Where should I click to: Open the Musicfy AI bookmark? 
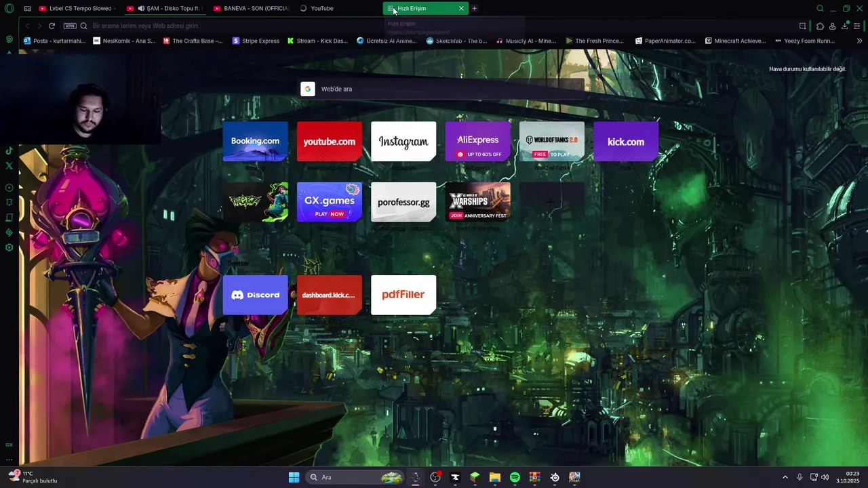point(526,41)
